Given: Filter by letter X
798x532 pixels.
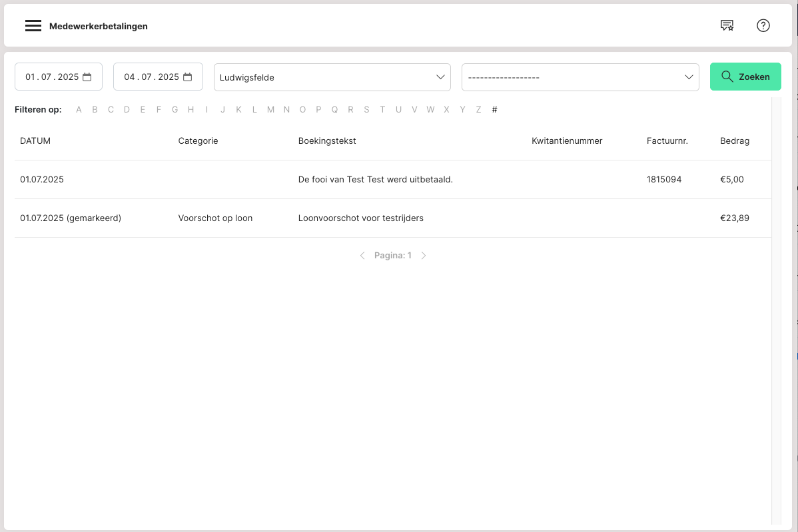Looking at the screenshot, I should point(446,109).
